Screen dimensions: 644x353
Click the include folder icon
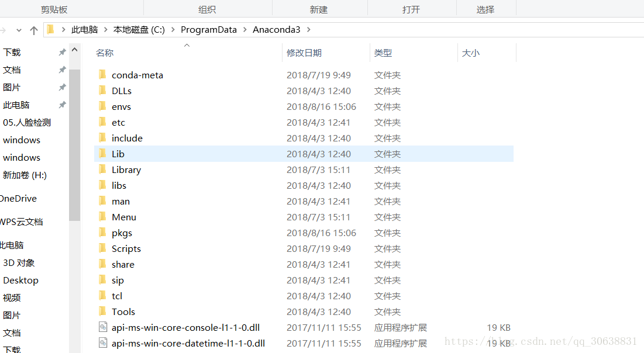pos(102,138)
